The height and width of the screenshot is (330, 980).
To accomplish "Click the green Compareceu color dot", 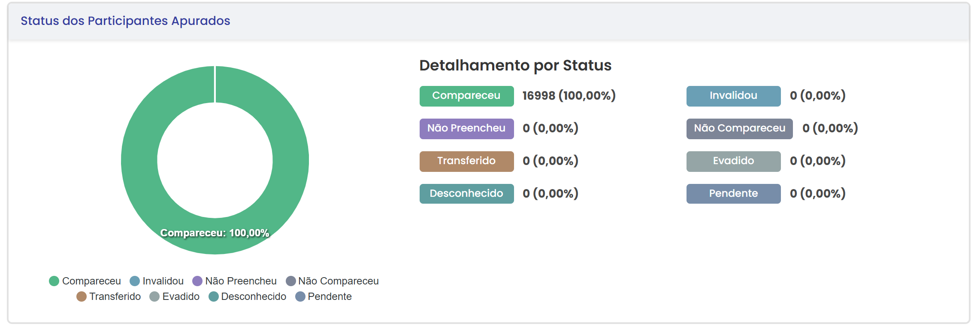I will [54, 281].
